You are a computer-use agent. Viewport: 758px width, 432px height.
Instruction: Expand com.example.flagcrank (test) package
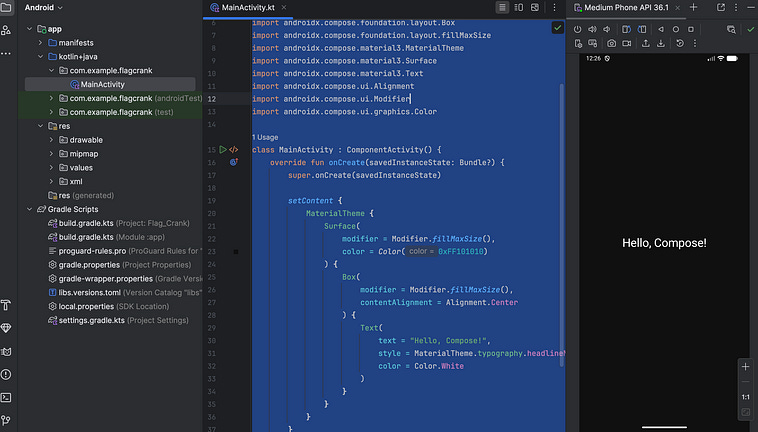[x=51, y=112]
